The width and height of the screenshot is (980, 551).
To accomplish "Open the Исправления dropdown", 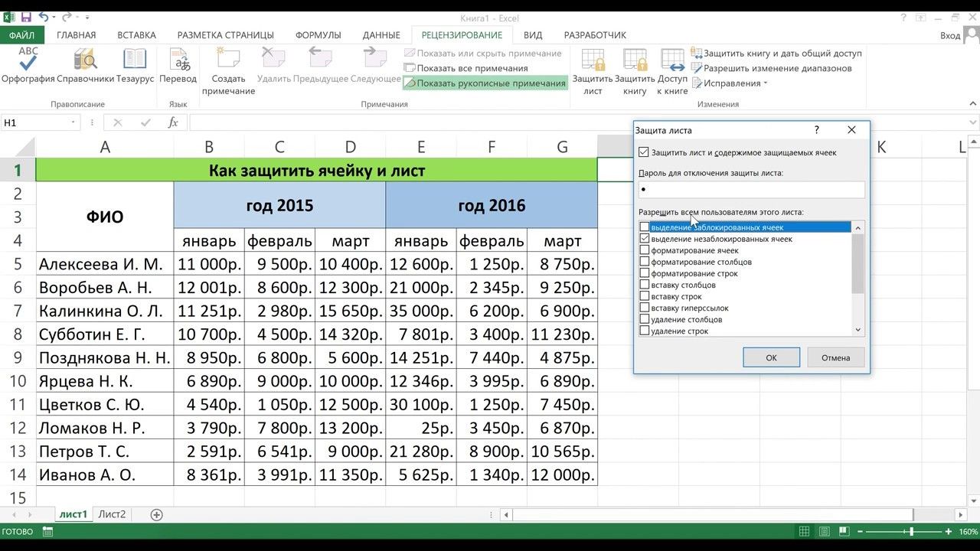I will tap(730, 83).
